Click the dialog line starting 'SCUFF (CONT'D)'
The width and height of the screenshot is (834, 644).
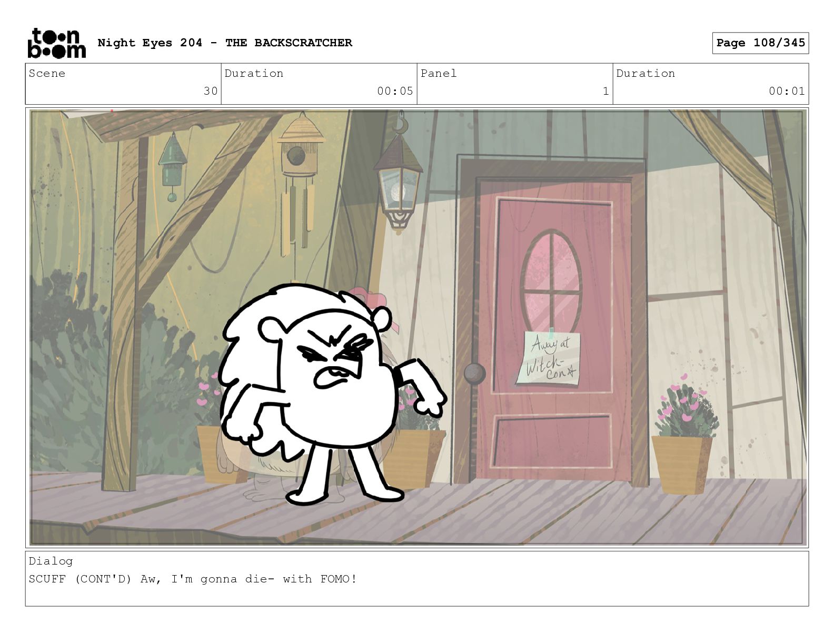click(193, 579)
